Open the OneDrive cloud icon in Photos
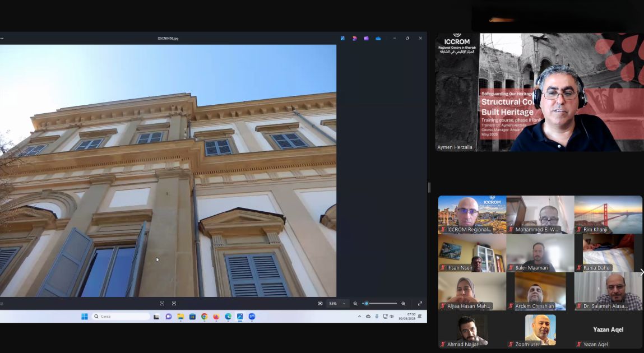The image size is (644, 353). (378, 38)
